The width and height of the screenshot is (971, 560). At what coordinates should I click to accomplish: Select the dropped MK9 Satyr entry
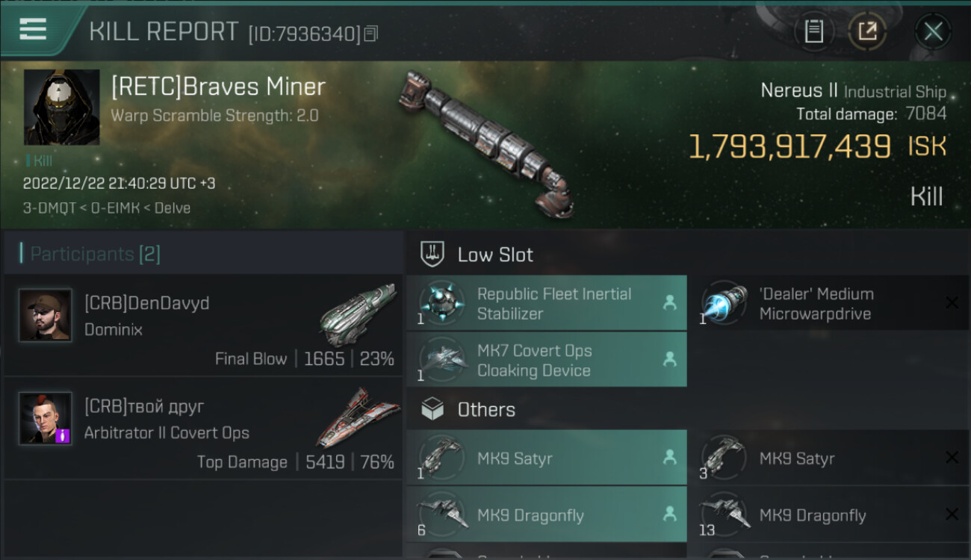coord(546,458)
